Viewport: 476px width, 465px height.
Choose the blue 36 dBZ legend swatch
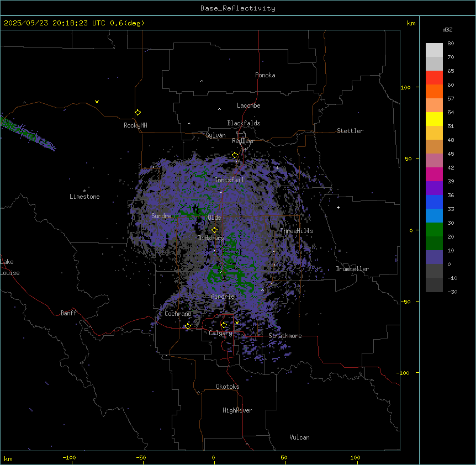(434, 202)
